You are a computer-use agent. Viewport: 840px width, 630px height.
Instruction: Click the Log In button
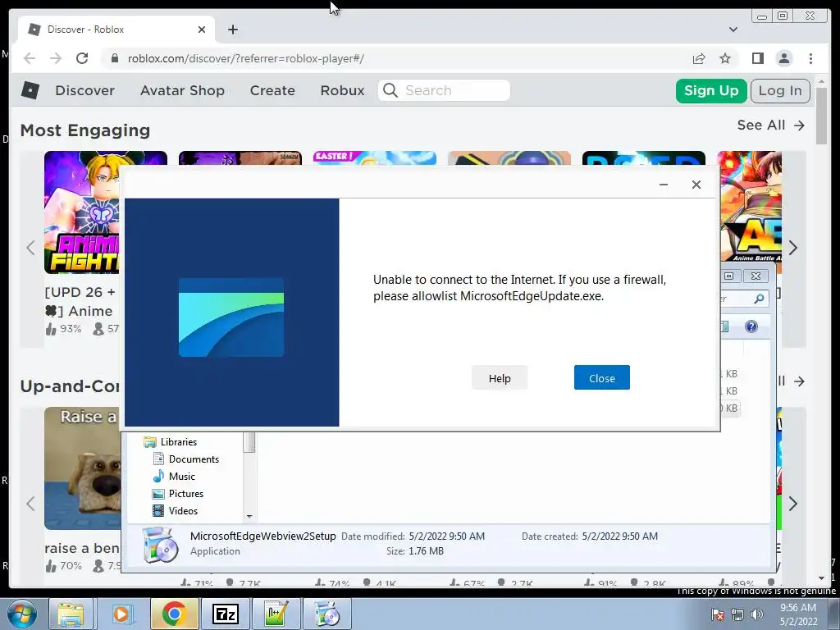[x=780, y=90]
